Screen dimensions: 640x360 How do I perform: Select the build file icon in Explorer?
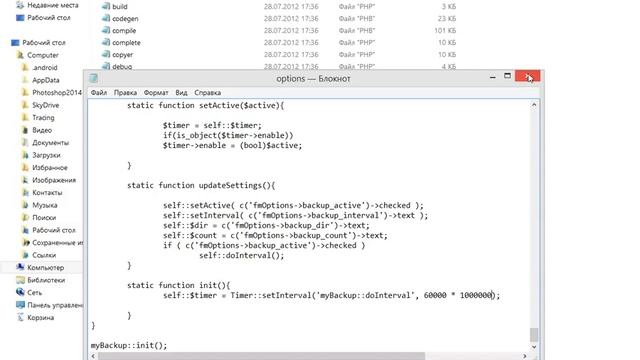click(x=106, y=6)
